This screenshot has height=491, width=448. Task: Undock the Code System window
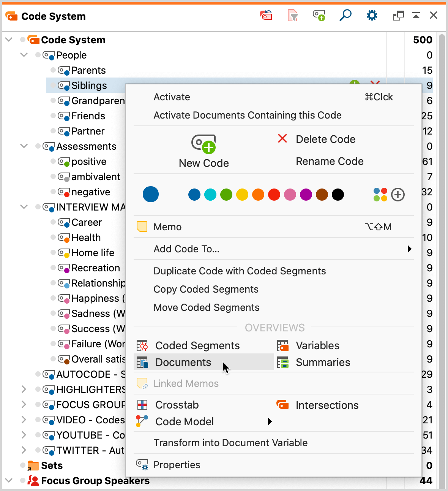[x=398, y=16]
